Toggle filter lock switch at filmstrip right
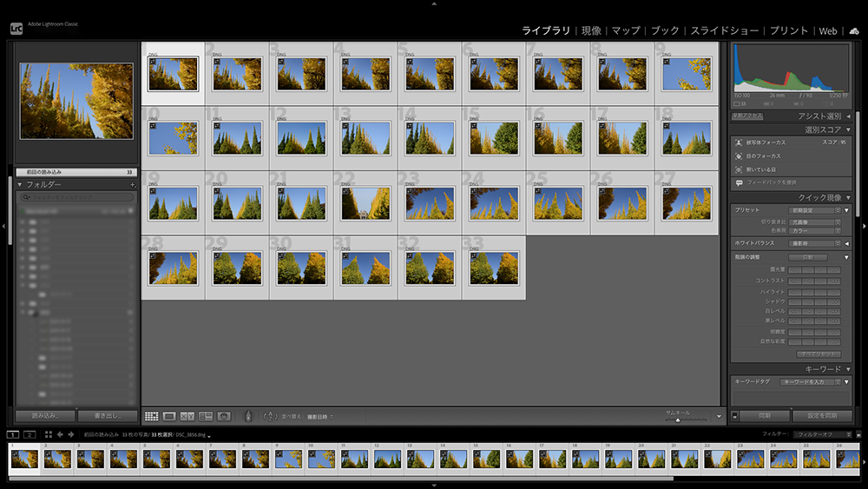Viewport: 868px width, 489px height. [x=858, y=435]
